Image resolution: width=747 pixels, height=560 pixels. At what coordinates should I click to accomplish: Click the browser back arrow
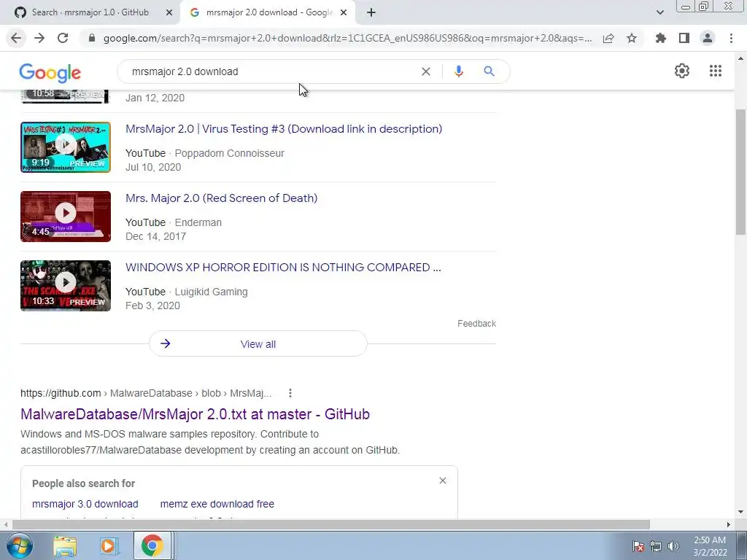click(x=16, y=38)
